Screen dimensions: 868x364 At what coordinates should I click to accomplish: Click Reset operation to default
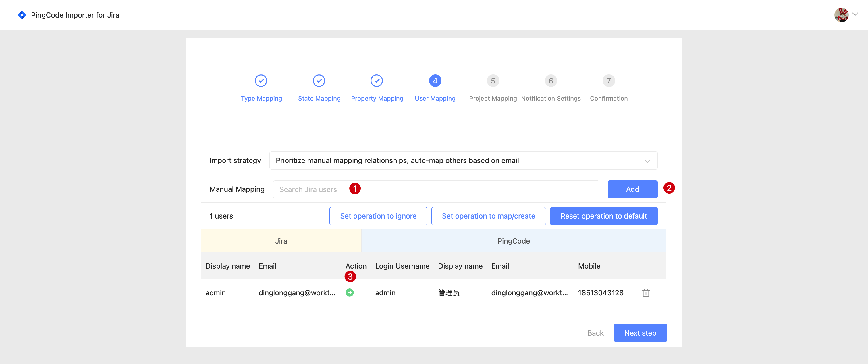coord(603,216)
